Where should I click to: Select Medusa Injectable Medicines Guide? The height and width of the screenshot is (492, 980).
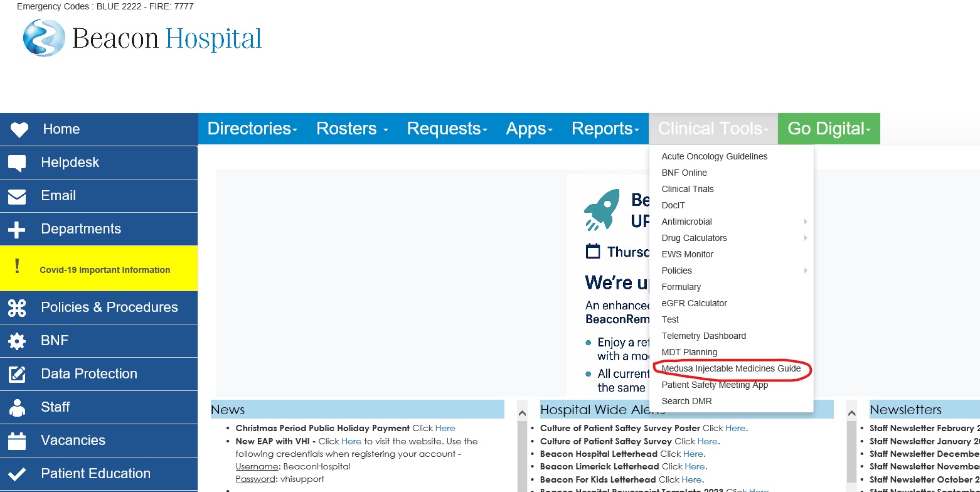coord(732,368)
